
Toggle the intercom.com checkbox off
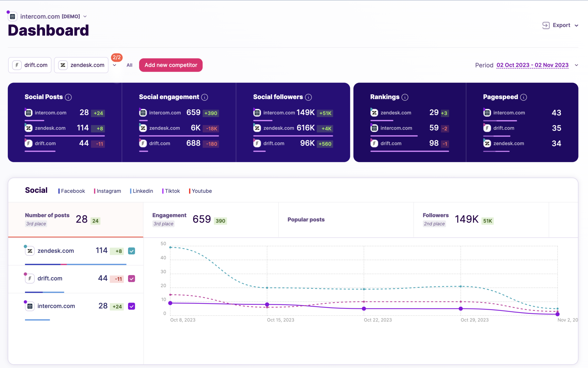pyautogui.click(x=131, y=306)
